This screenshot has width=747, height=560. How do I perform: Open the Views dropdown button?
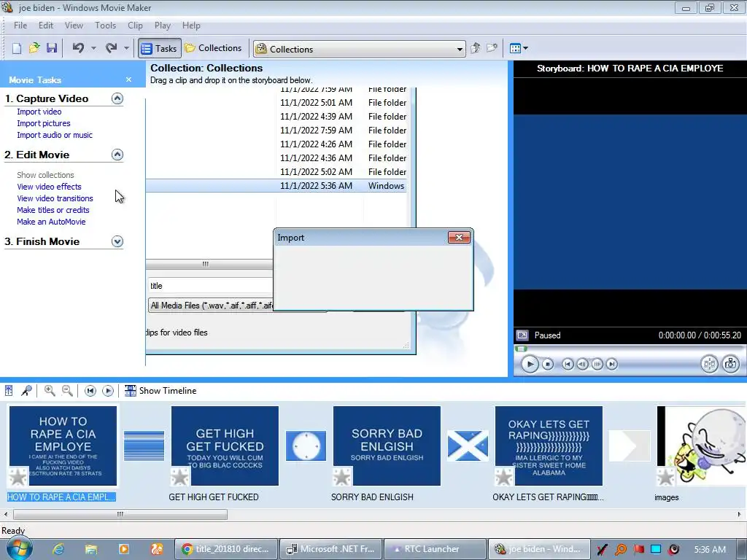tap(519, 48)
